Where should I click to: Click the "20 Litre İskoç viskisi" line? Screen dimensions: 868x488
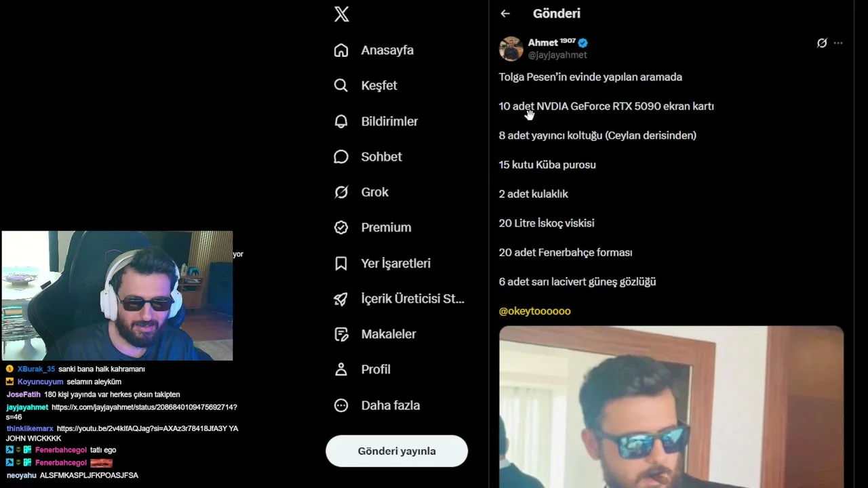click(547, 223)
